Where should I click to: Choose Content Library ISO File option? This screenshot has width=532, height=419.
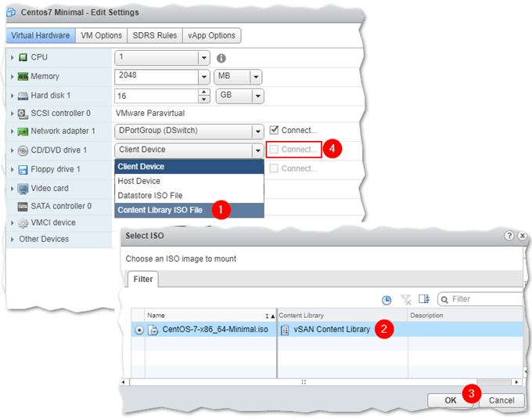[189, 210]
